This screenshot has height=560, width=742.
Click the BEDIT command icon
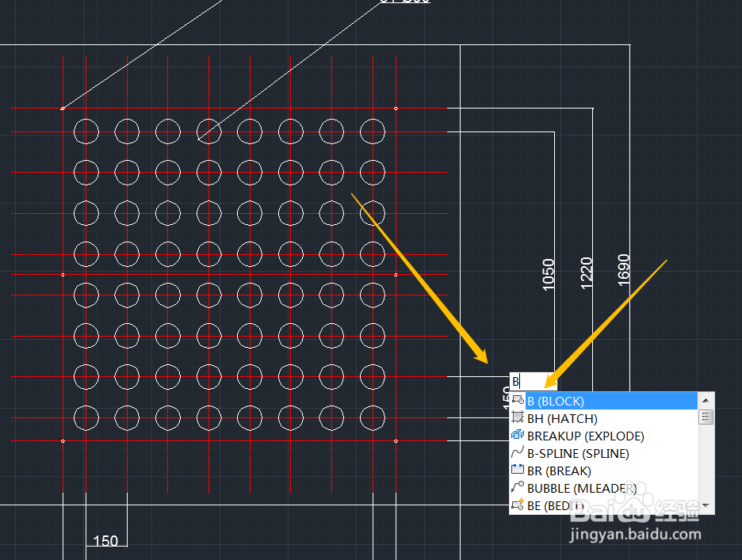tap(518, 505)
